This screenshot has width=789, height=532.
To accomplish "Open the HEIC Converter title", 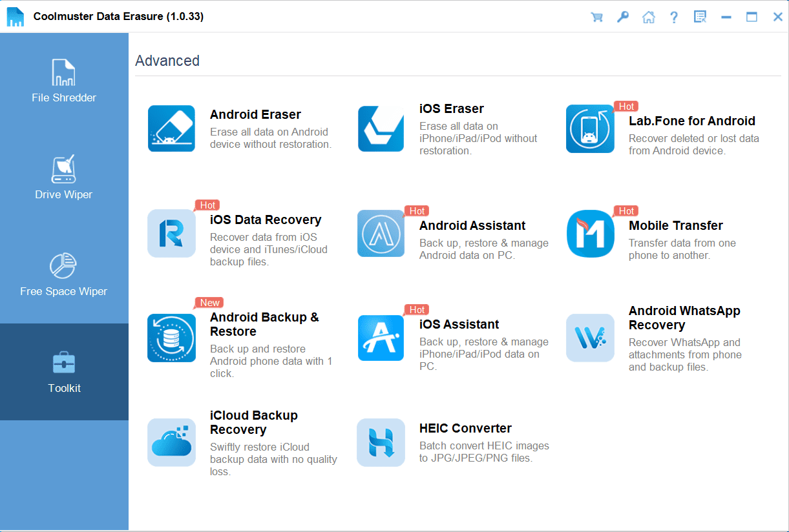I will pyautogui.click(x=465, y=428).
